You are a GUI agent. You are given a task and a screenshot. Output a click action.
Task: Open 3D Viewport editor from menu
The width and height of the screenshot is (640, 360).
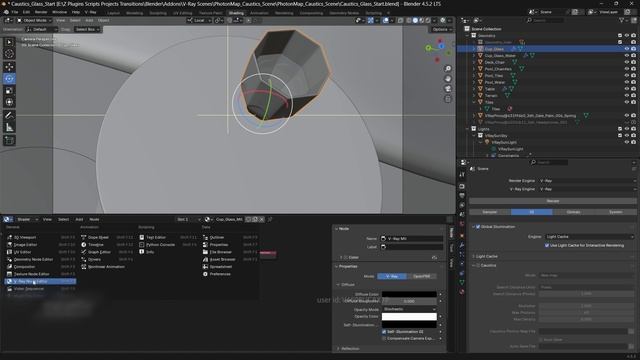(x=40, y=237)
